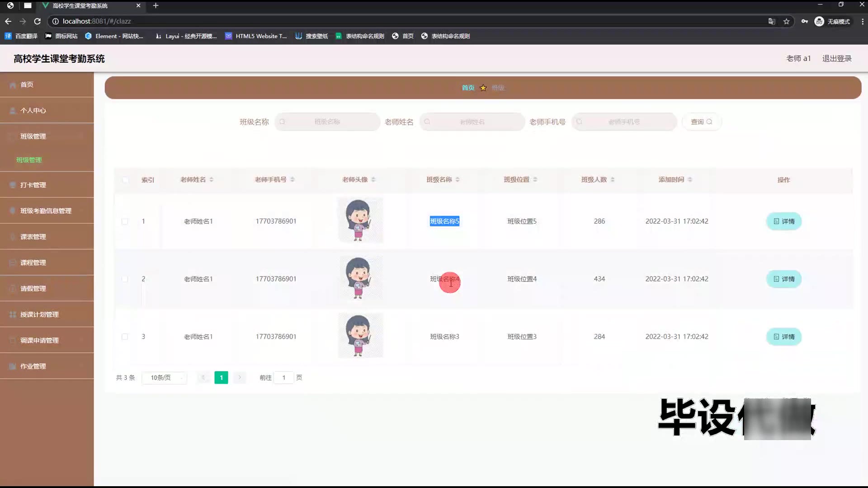Click the 作业管理 sidebar icon
The width and height of the screenshot is (868, 488).
pos(13,366)
